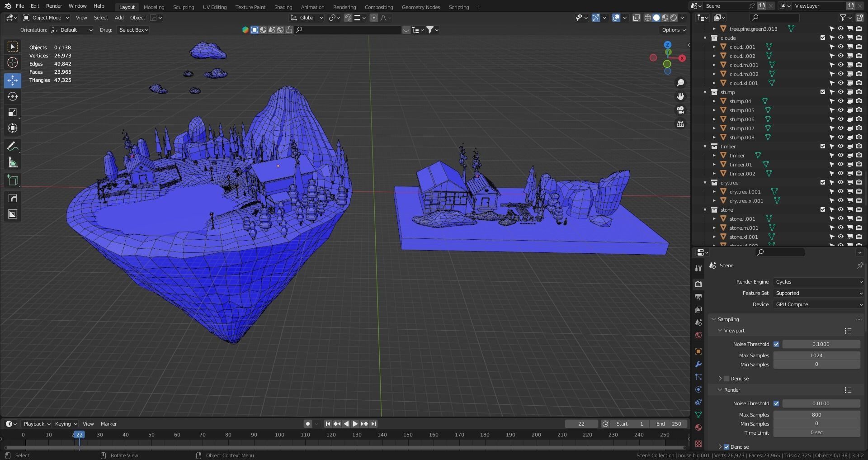The height and width of the screenshot is (460, 868).
Task: Select the Measure tool
Action: coord(13,162)
